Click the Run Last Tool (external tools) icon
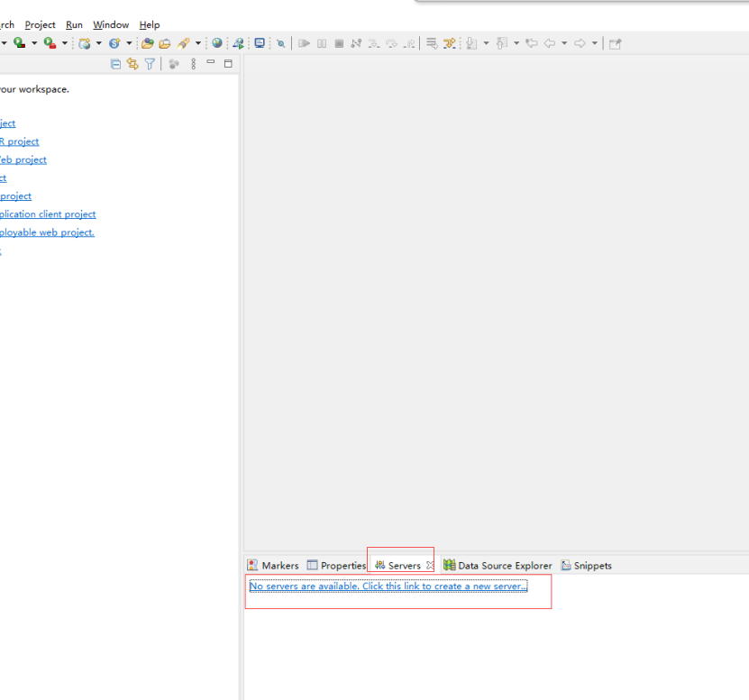 50,43
